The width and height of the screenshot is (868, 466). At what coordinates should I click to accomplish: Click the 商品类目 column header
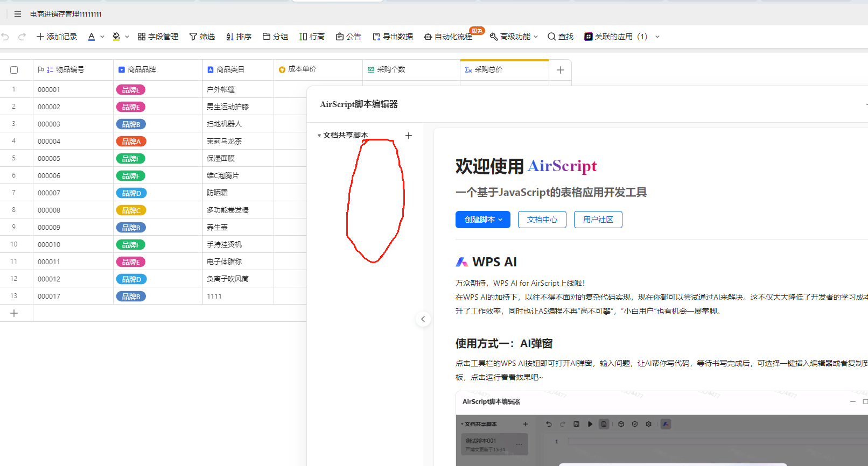tap(238, 69)
